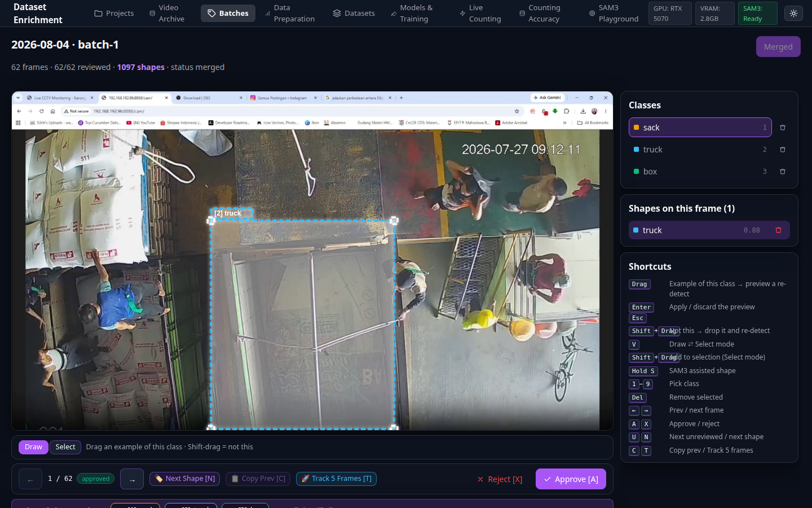This screenshot has width=812, height=508.
Task: Select the truck shape row scored 0.88
Action: (709, 230)
